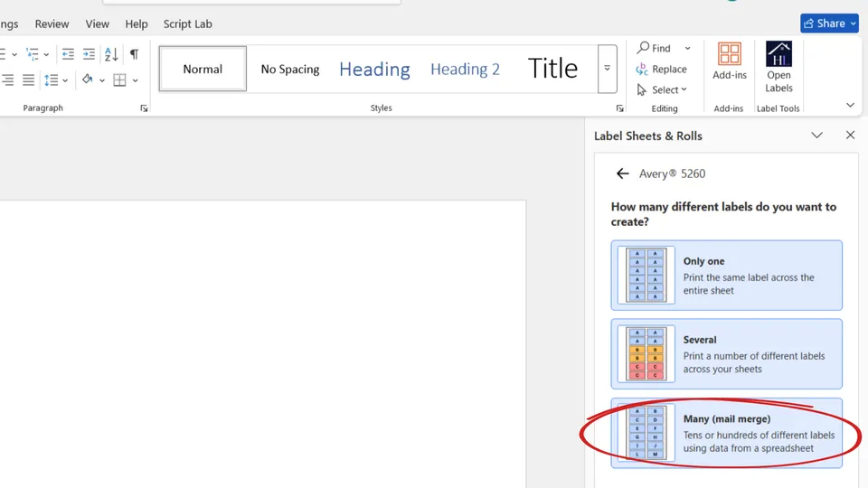Click inside the blank document page
Image resolution: width=868 pixels, height=488 pixels.
(x=262, y=343)
